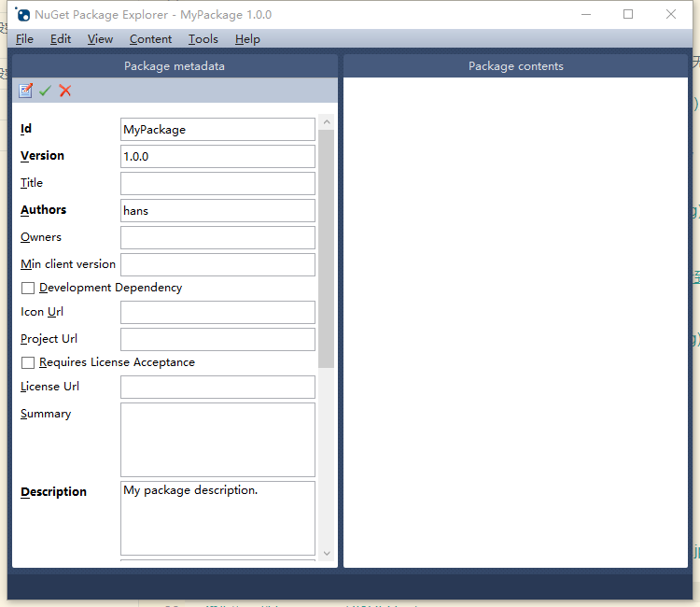700x607 pixels.
Task: Focus the empty Title field
Action: coord(217,184)
